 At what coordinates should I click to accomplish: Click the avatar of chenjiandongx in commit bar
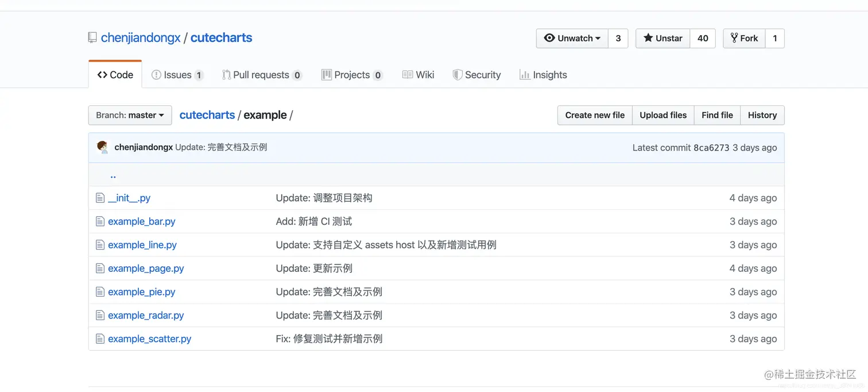[103, 147]
